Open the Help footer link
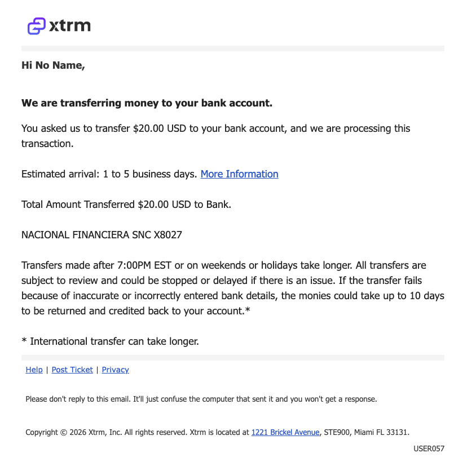476x471 pixels. [34, 370]
